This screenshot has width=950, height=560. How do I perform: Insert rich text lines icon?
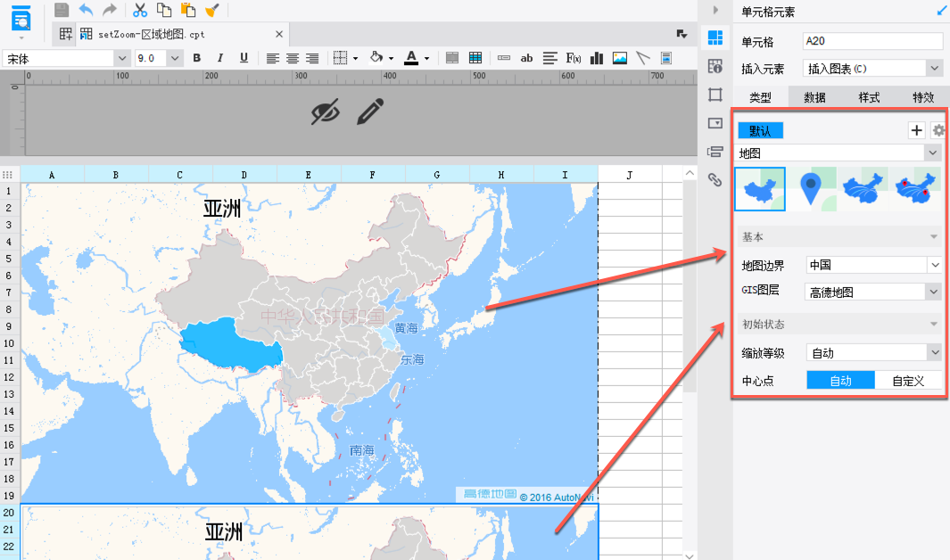550,58
